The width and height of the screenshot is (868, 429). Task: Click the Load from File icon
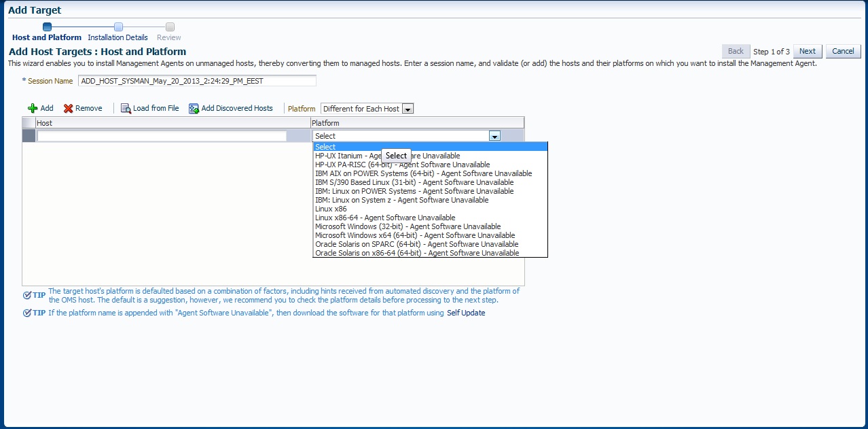tap(126, 109)
